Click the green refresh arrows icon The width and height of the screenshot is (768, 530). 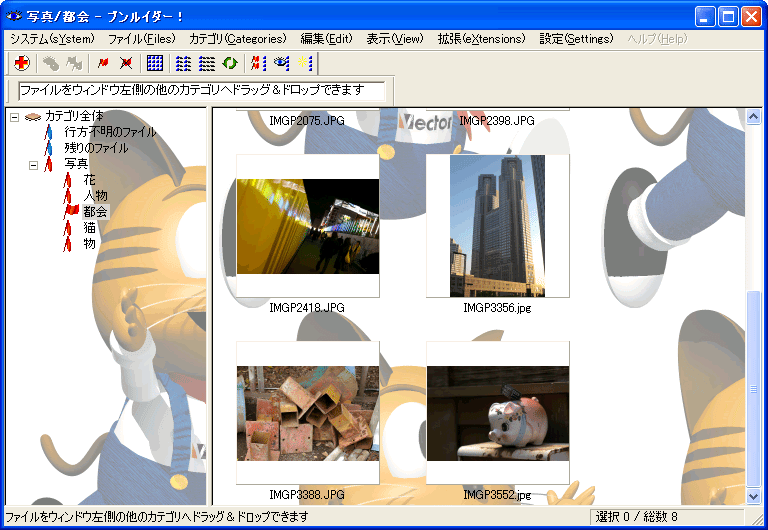click(x=230, y=63)
